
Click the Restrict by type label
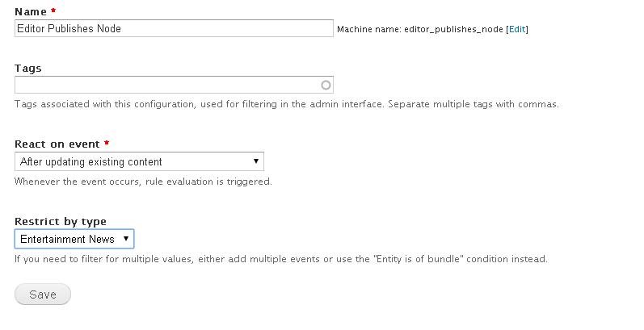pos(61,222)
